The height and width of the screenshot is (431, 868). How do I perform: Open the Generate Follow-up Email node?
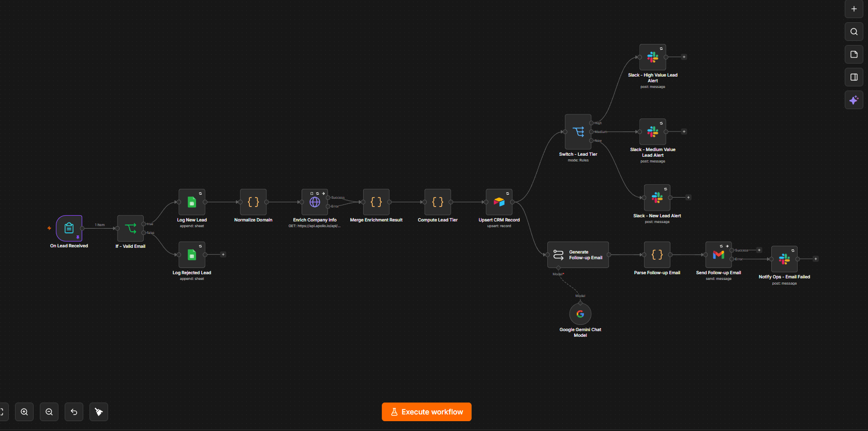coord(578,255)
